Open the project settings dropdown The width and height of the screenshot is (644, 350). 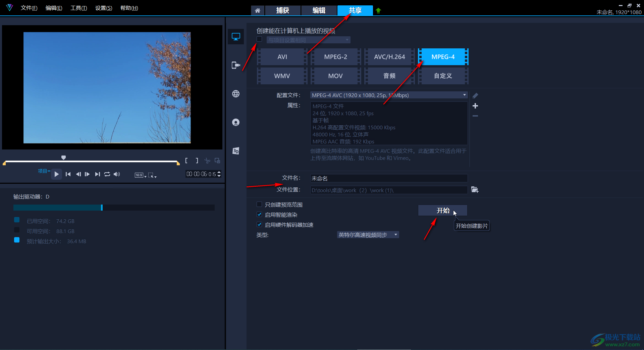coord(309,40)
